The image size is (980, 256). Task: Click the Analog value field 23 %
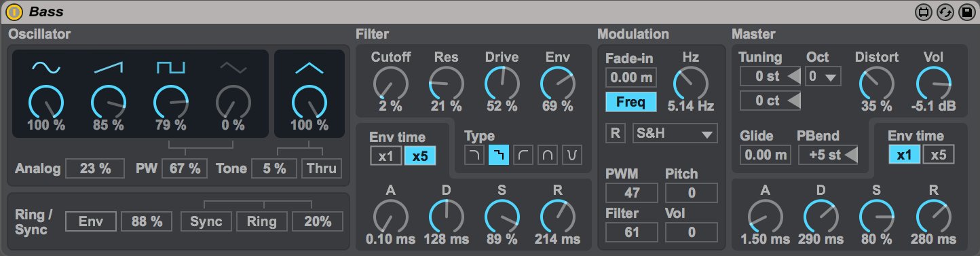click(x=95, y=169)
